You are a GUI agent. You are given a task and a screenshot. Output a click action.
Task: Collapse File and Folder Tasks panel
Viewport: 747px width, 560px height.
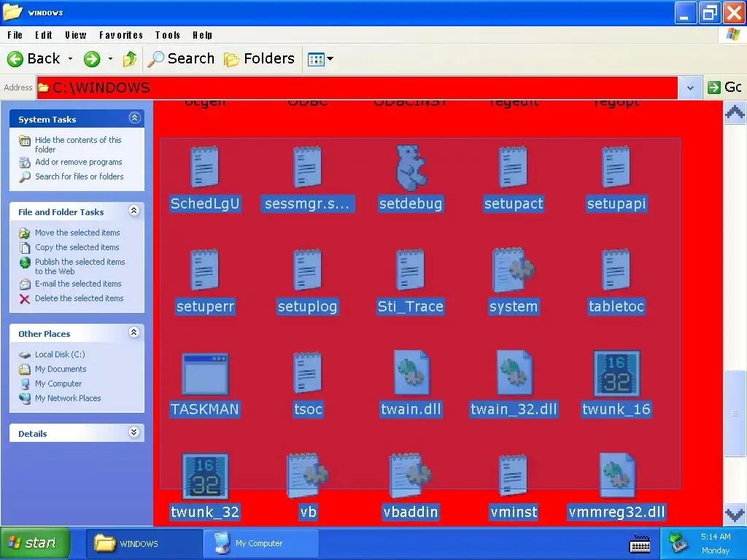[x=134, y=211]
